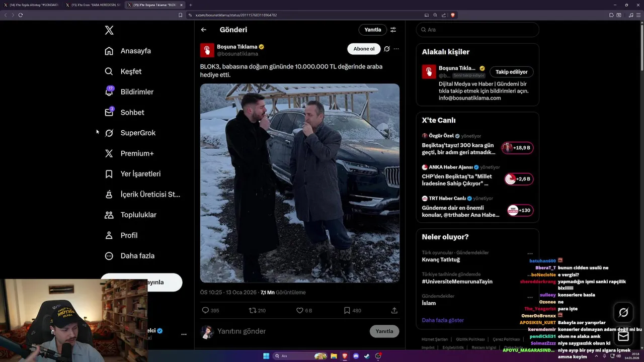This screenshot has width=644, height=362.
Task: Open İçerik Üreticisi Stüdyosu
Action: tap(142, 194)
